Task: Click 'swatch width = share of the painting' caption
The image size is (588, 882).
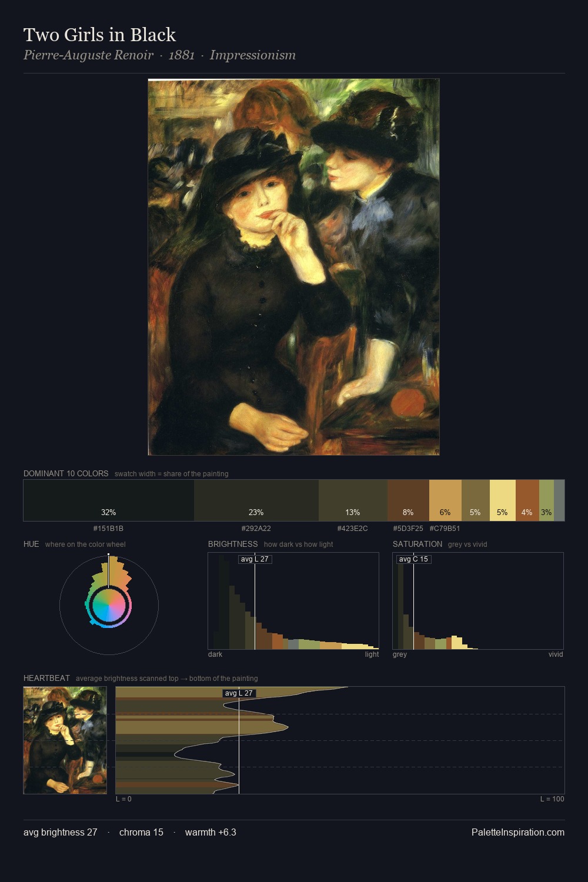Action: (172, 474)
